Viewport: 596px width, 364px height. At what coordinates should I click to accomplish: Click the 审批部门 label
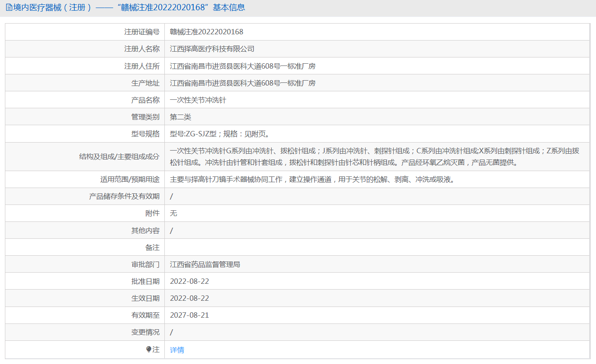145,264
